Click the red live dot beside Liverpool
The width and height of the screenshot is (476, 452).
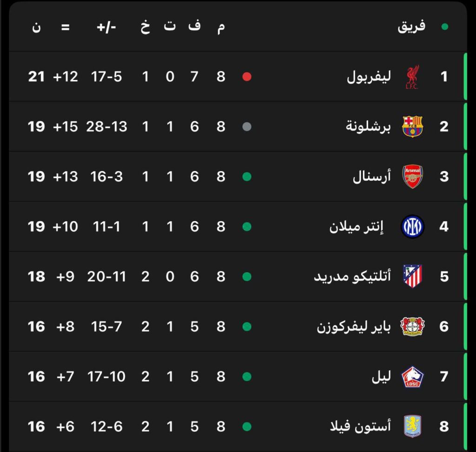click(247, 77)
